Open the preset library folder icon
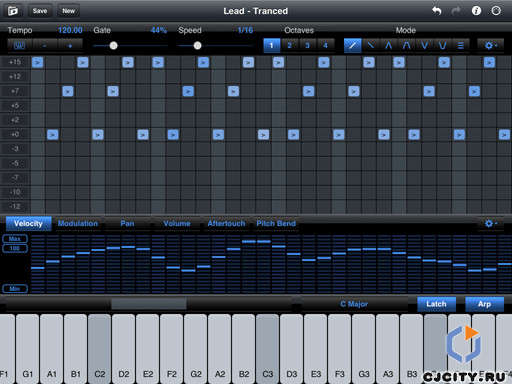The height and width of the screenshot is (384, 512). (x=13, y=11)
